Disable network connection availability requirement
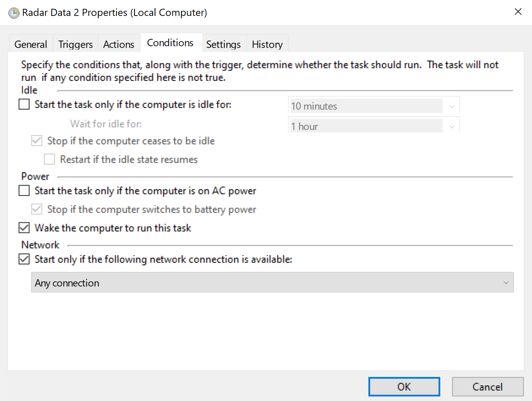This screenshot has width=532, height=401. tap(24, 259)
